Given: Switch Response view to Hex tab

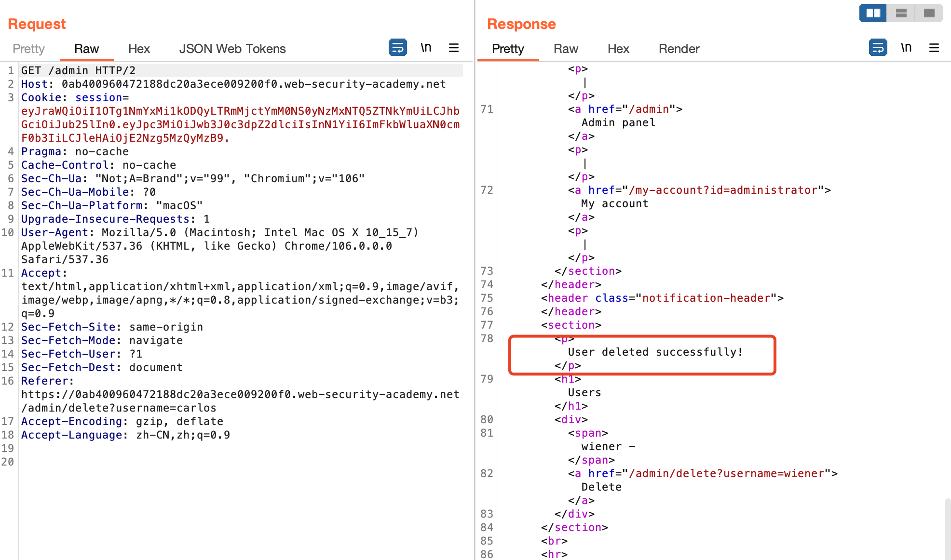Looking at the screenshot, I should coord(618,49).
